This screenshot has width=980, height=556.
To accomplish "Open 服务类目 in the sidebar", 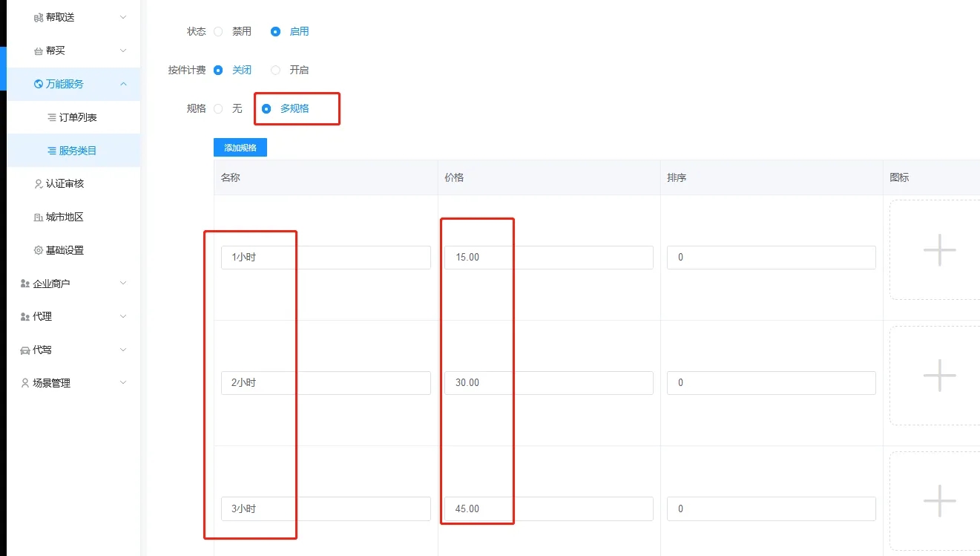I will 78,151.
